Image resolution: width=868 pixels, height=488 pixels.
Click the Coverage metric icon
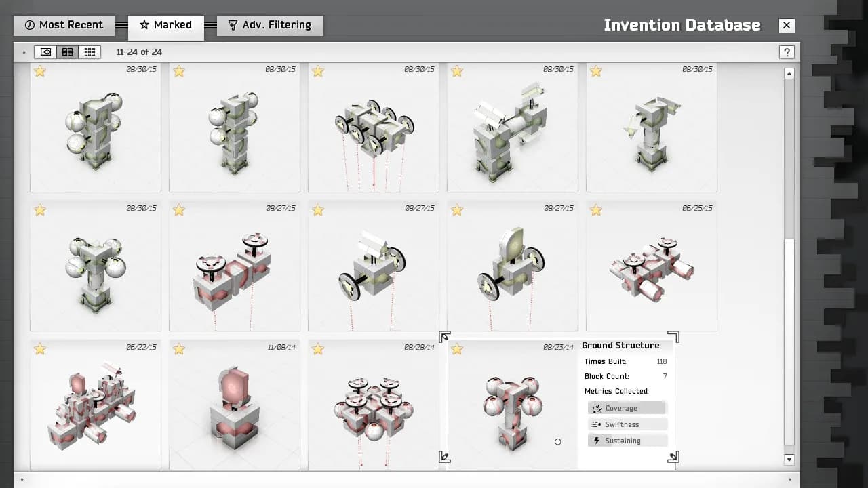tap(595, 407)
